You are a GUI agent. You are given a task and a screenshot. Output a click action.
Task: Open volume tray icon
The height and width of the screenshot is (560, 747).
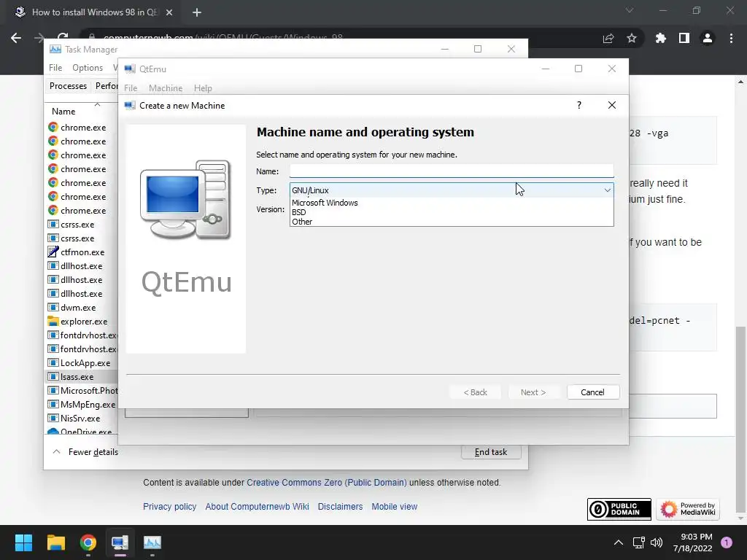[x=657, y=542]
